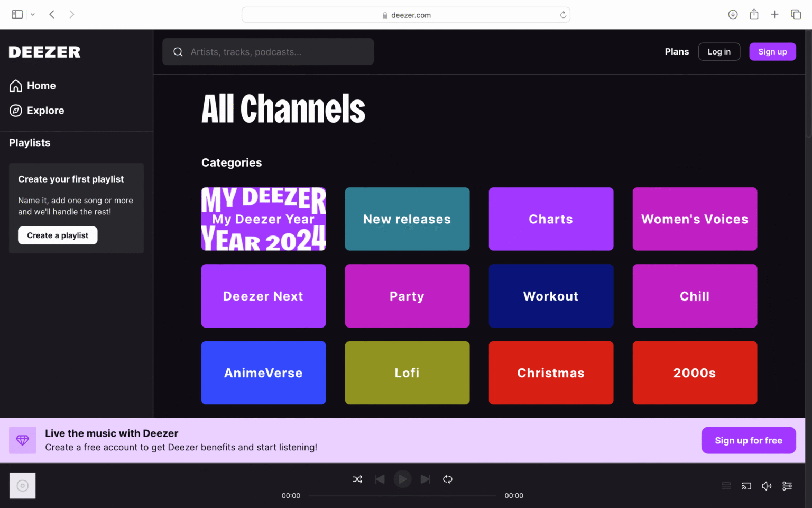Toggle the sidebar visibility in Safari
Image resolution: width=812 pixels, height=508 pixels.
pyautogui.click(x=16, y=14)
